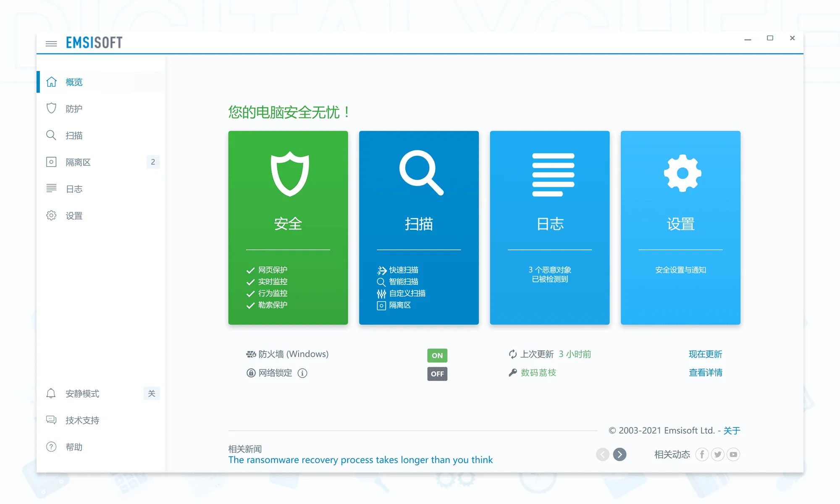The width and height of the screenshot is (840, 504).
Task: Toggle Windows firewall ON switch
Action: point(437,355)
